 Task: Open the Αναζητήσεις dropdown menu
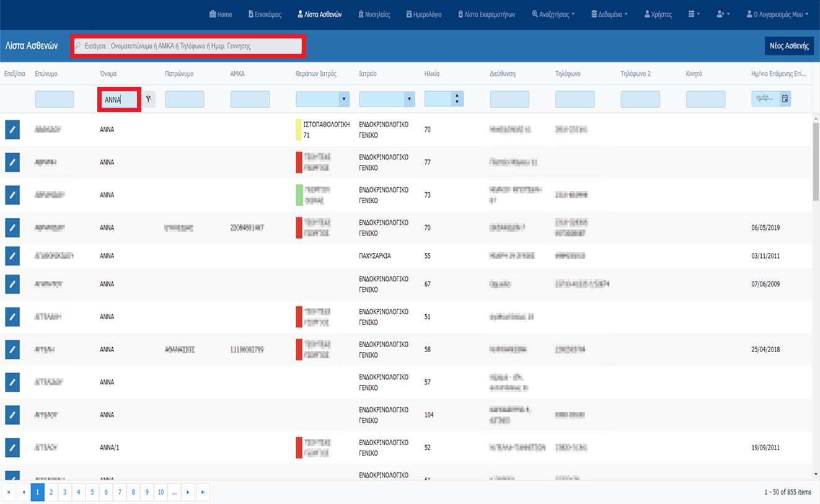tap(553, 14)
